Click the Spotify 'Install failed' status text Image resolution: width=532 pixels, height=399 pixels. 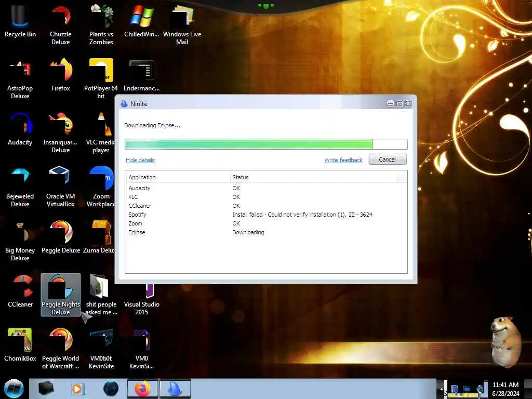[302, 215]
